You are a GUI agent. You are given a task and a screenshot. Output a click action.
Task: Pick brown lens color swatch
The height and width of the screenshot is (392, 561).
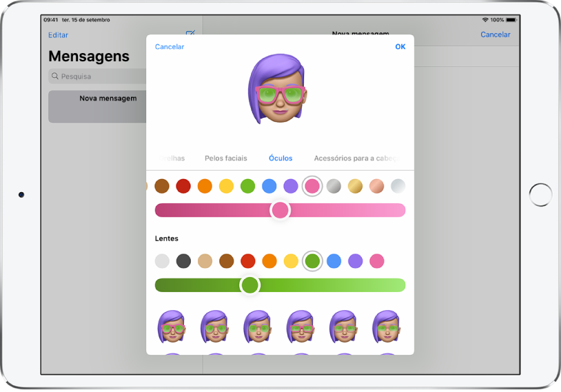[227, 261]
